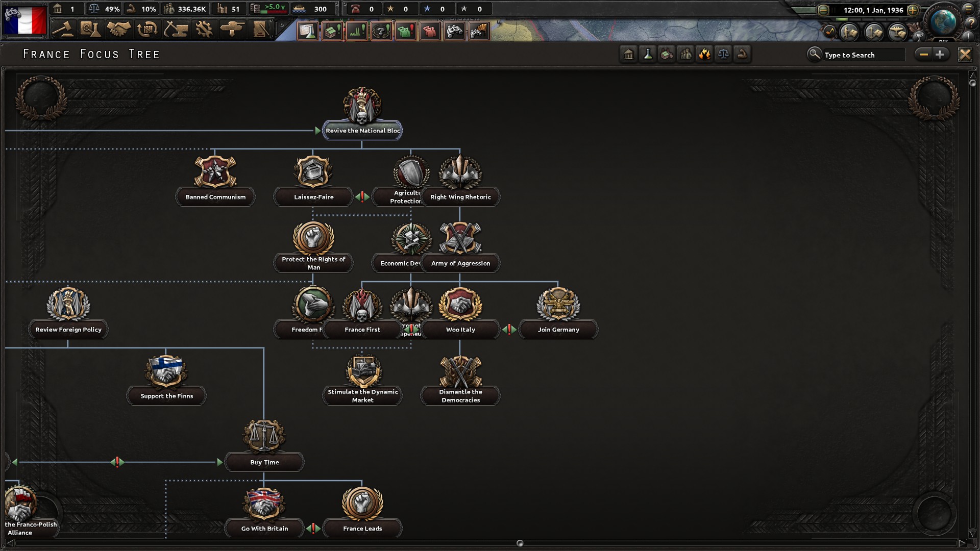Select the France Leads focus
The width and height of the screenshot is (980, 551).
(362, 511)
